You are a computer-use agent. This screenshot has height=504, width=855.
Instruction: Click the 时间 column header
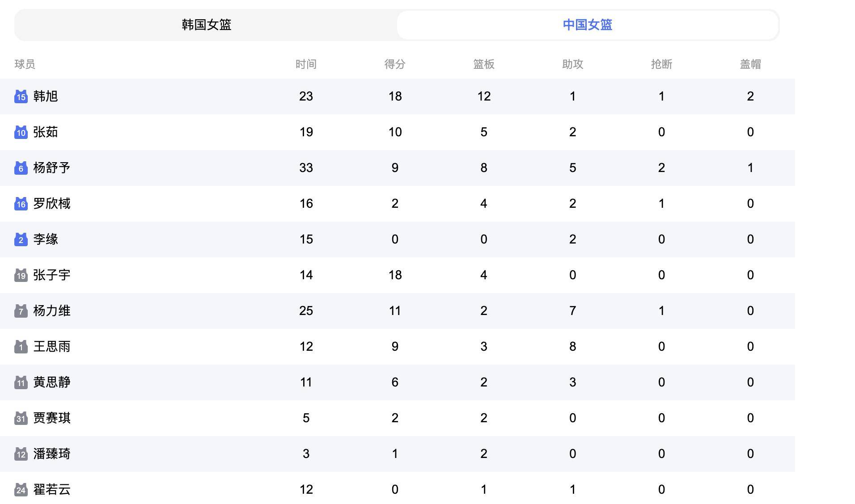tap(306, 64)
